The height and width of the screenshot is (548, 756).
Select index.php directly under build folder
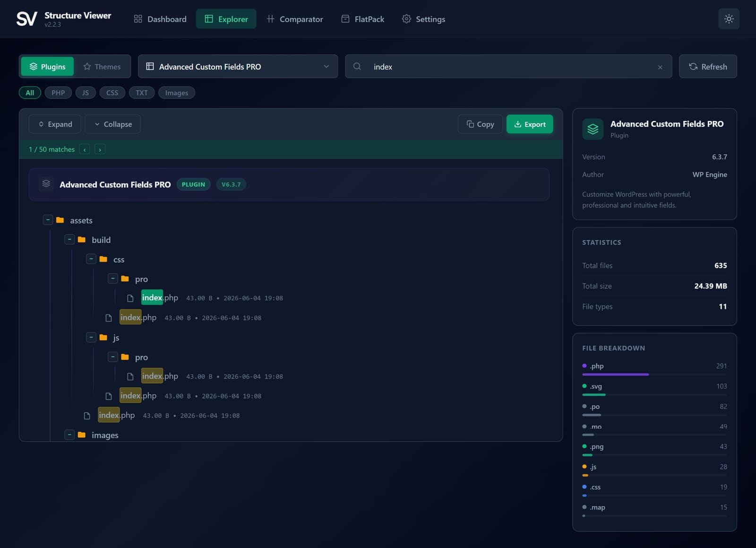(x=116, y=415)
